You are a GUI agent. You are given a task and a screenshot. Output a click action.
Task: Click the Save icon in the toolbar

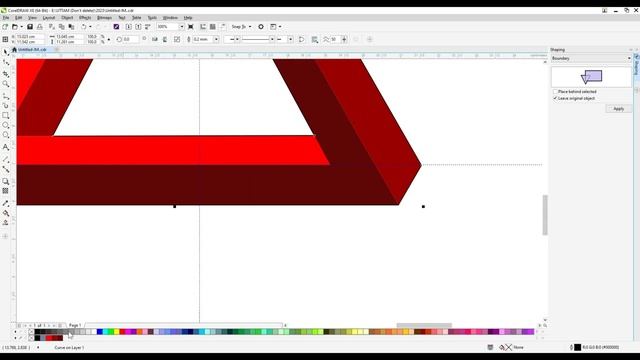[x=30, y=27]
